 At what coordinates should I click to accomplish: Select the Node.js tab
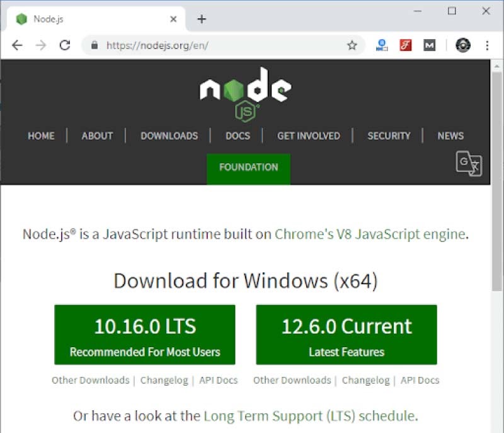tap(95, 20)
